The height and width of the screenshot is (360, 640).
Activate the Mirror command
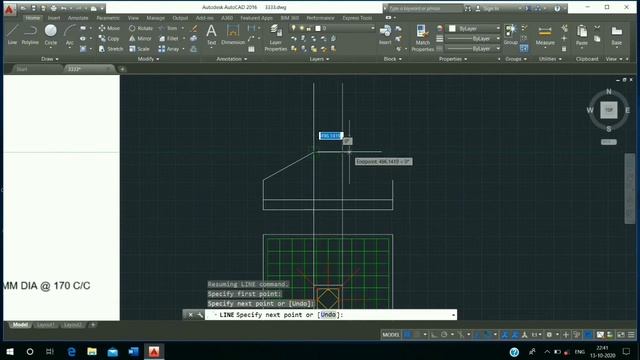[x=140, y=38]
